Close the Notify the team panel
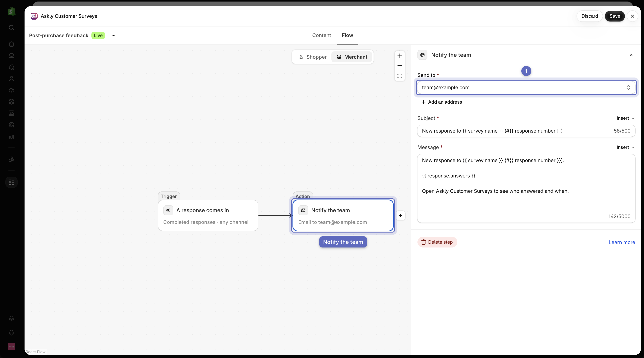 click(631, 55)
